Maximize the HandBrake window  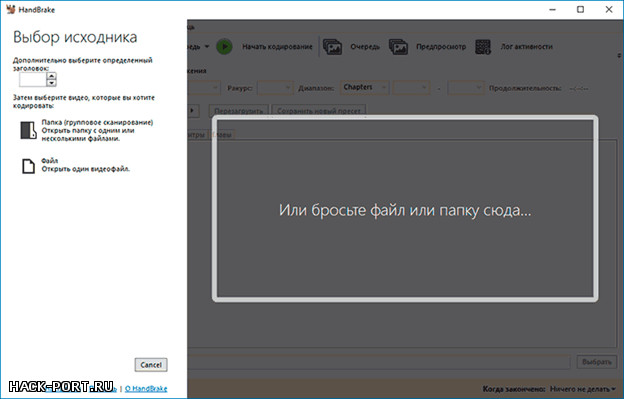click(581, 9)
